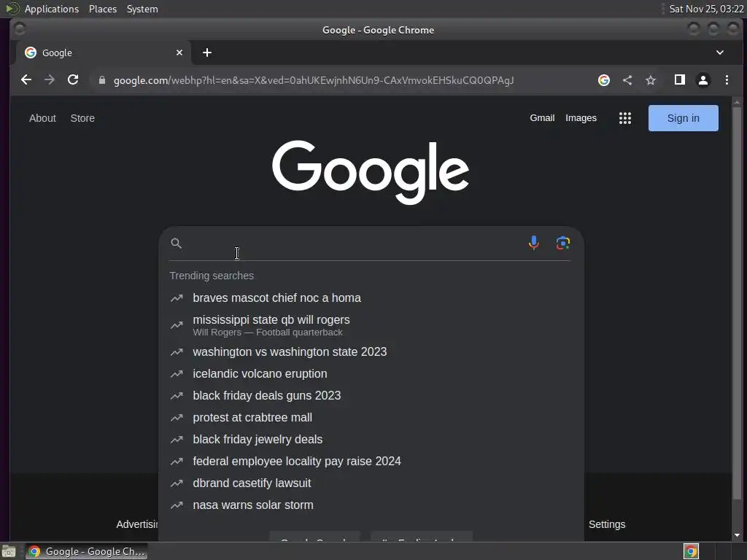747x560 pixels.
Task: Select 'icelandic volcano eruption' suggestion
Action: [370, 373]
